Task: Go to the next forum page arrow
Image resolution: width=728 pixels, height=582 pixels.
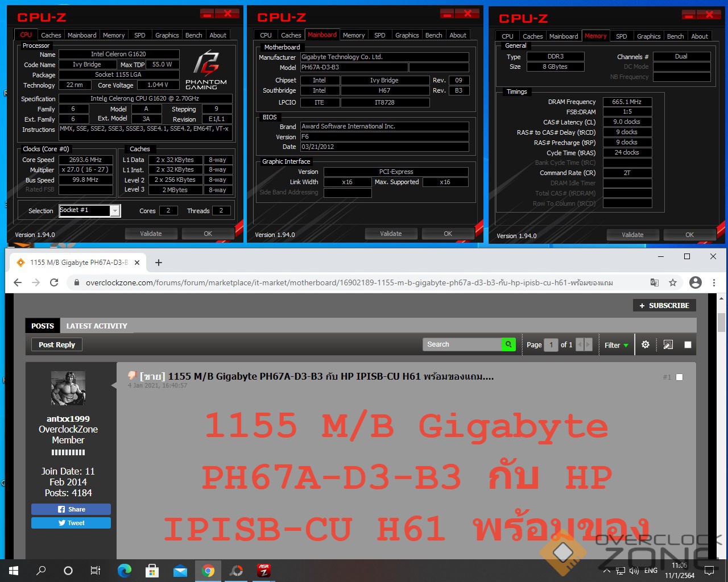Action: tap(588, 344)
